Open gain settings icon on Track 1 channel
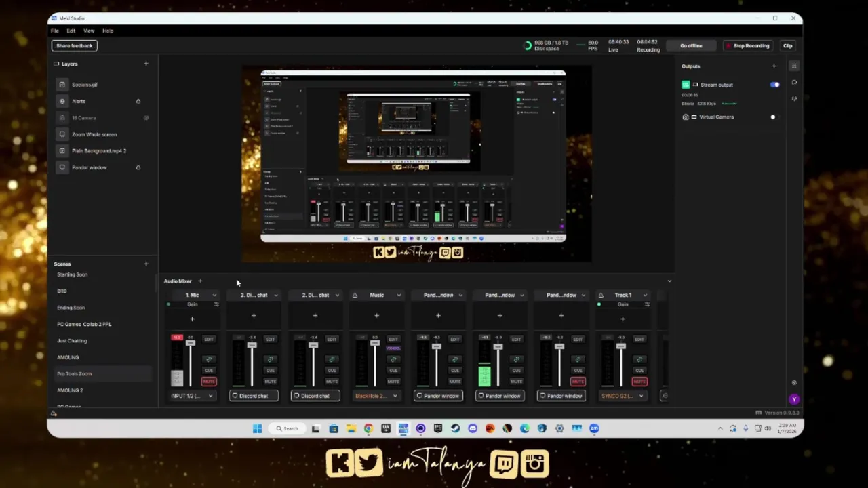The height and width of the screenshot is (488, 868). 647,304
